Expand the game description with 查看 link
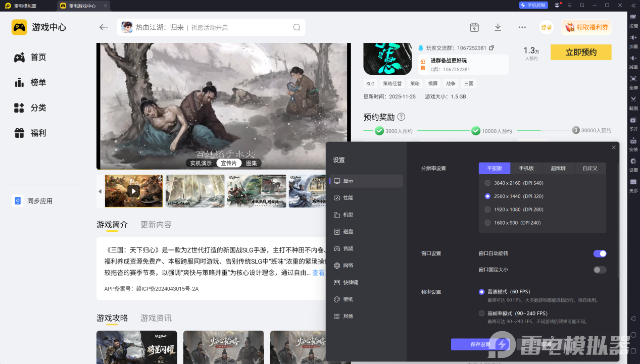 click(x=319, y=273)
